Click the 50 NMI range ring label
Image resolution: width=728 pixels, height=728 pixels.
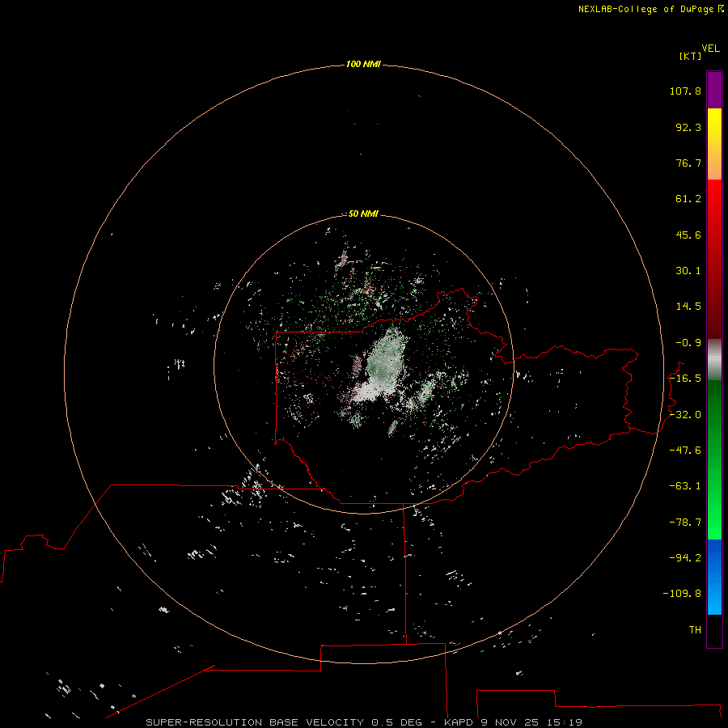pos(363,214)
